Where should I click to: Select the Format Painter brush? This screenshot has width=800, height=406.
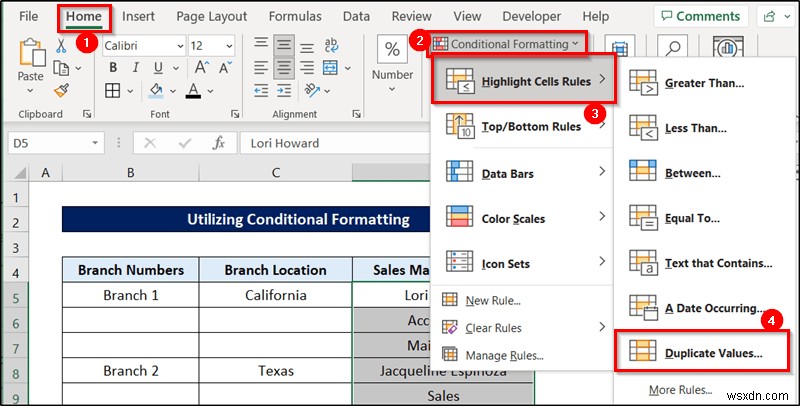[61, 91]
